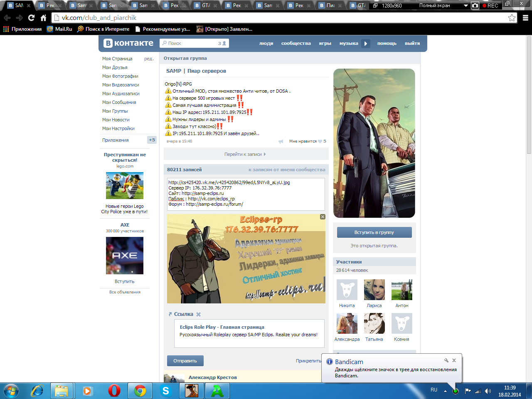Viewport: 532px width, 399px height.
Task: Open помощь in the VK header menu
Action: click(x=387, y=43)
